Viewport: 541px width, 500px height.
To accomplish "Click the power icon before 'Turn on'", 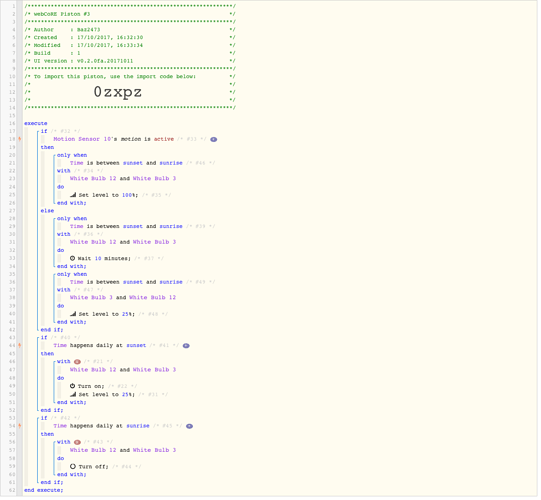I will 73,387.
